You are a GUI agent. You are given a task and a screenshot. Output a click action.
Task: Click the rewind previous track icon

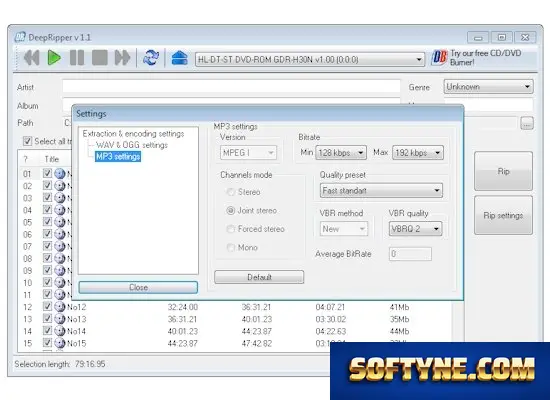coord(32,58)
